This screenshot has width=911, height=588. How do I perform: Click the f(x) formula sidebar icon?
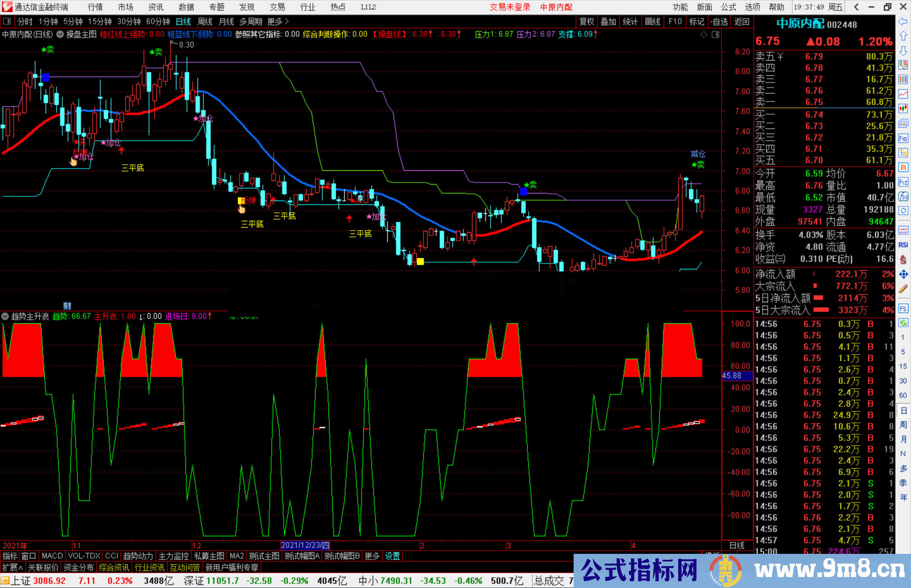[903, 196]
